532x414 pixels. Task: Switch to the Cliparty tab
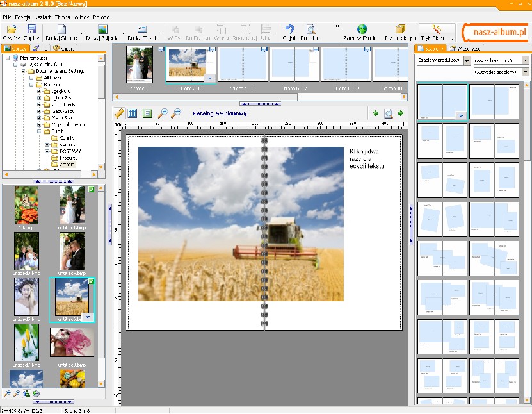[x=64, y=48]
